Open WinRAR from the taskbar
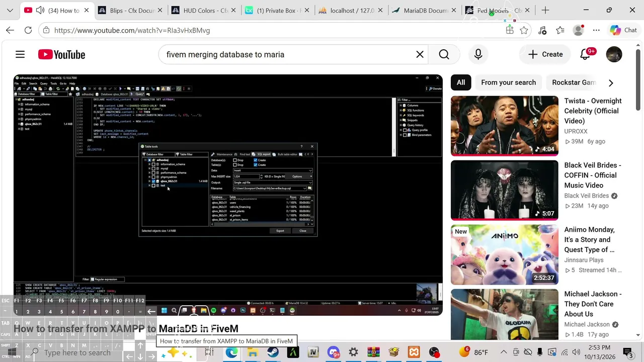The width and height of the screenshot is (644, 362). [x=373, y=352]
